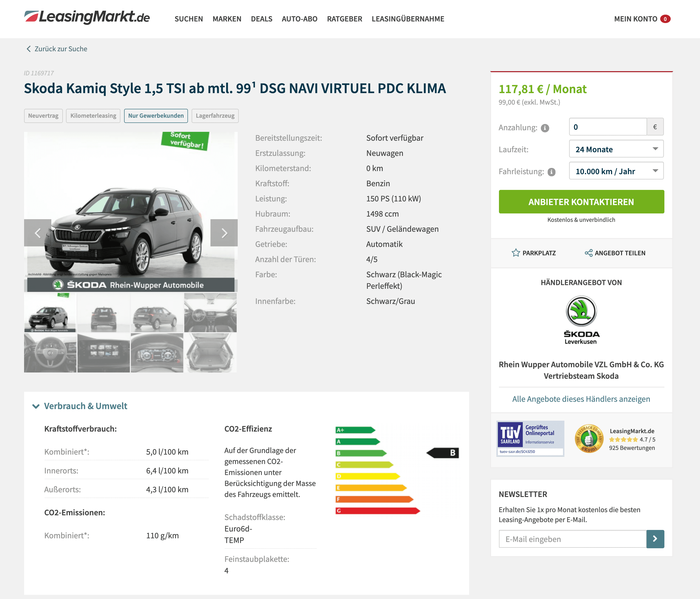This screenshot has width=700, height=599.
Task: Click the Angebot teilen share icon
Action: click(588, 253)
